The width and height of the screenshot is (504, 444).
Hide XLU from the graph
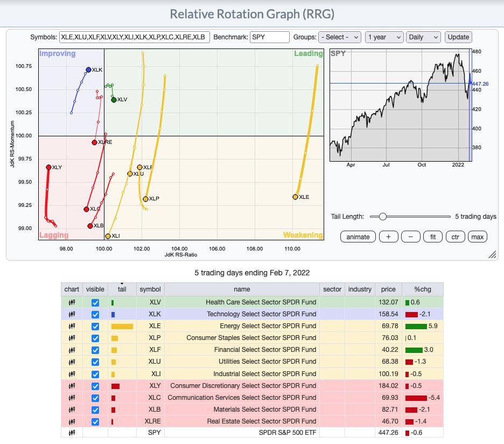[x=95, y=362]
